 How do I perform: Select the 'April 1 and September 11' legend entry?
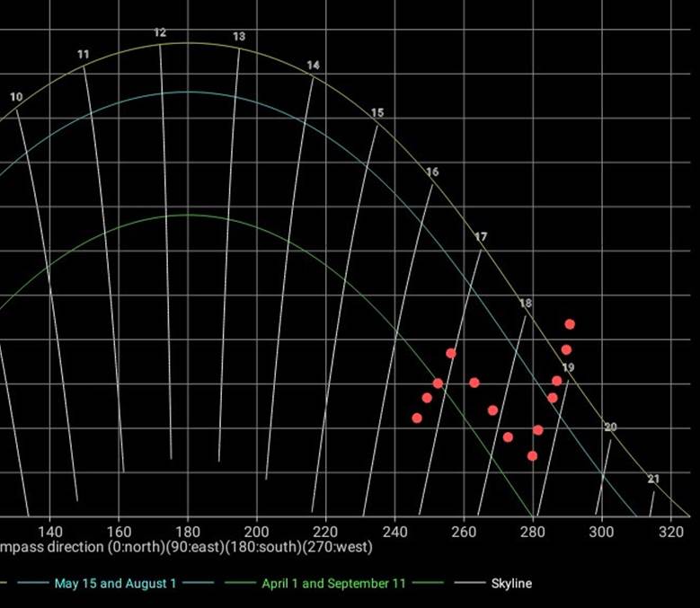click(333, 584)
